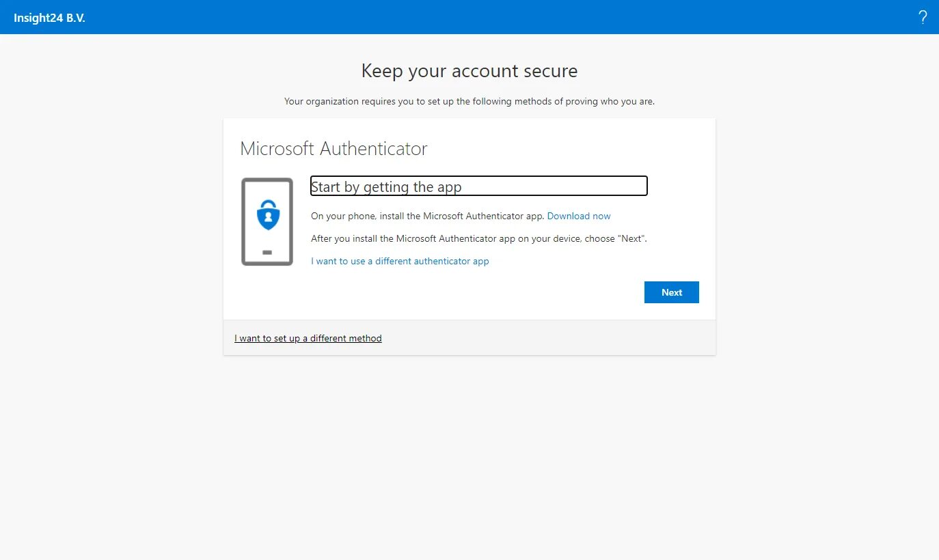Click the blue Next button
This screenshot has height=560, width=939.
(671, 292)
